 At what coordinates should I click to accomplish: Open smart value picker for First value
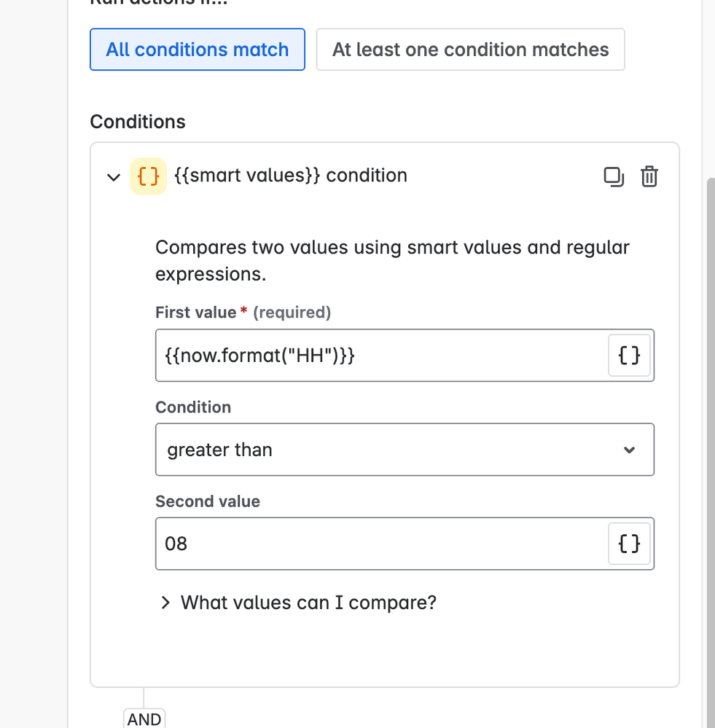click(x=629, y=356)
